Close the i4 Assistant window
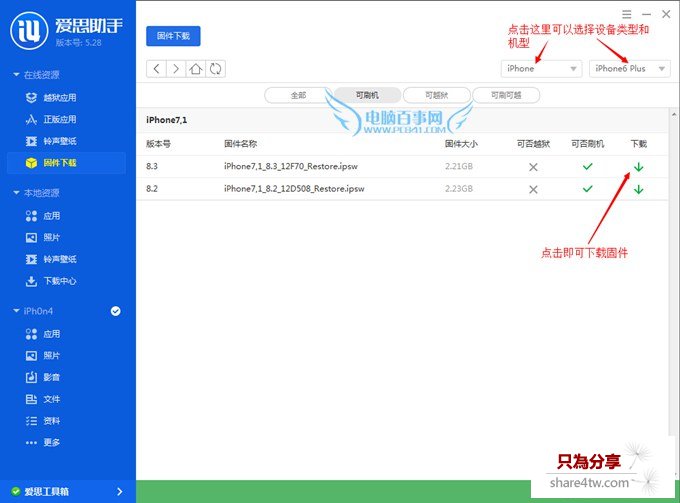 click(x=666, y=14)
